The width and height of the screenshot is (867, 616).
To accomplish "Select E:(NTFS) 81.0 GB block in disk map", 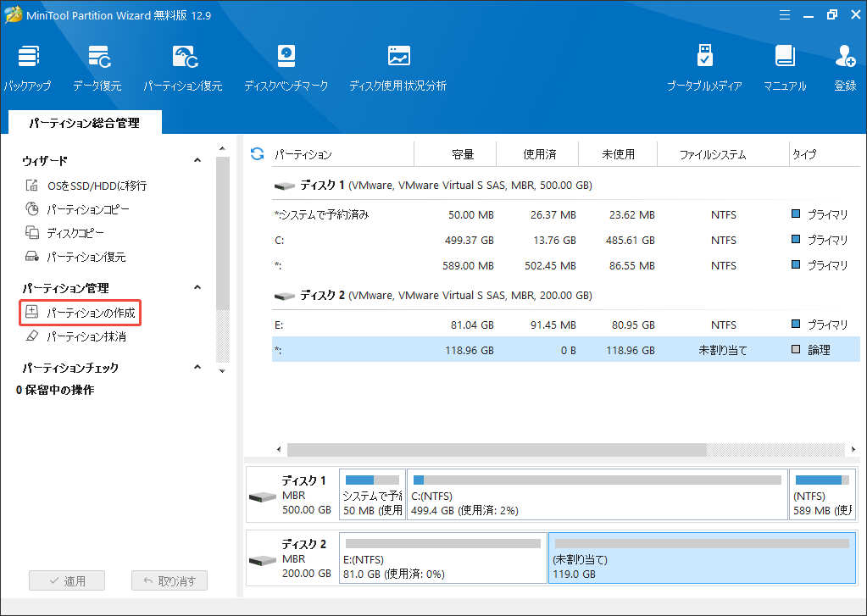I will (x=443, y=558).
